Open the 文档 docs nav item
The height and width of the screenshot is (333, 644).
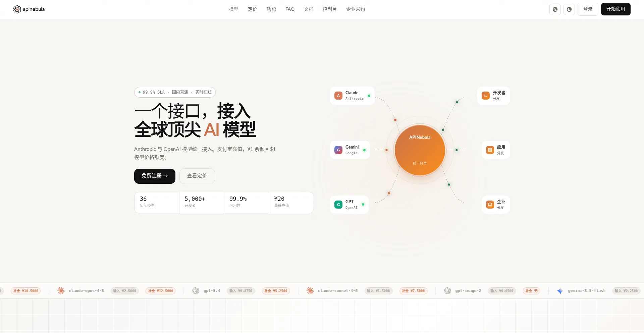click(309, 9)
